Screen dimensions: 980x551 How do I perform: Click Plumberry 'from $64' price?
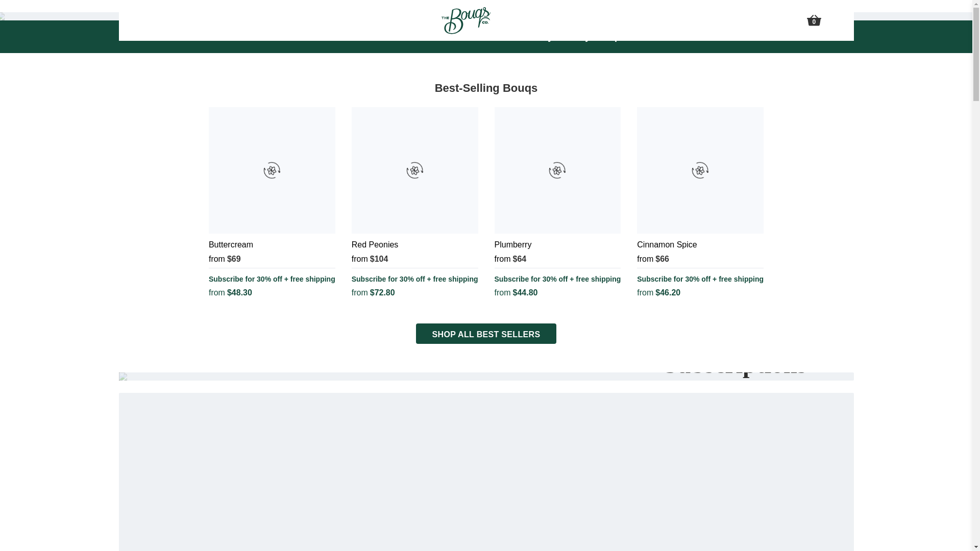[510, 259]
